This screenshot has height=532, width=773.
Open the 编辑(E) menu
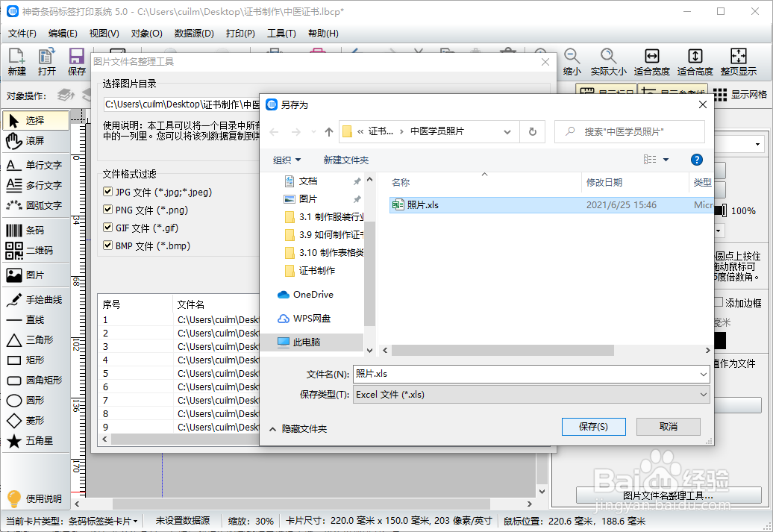[x=63, y=34]
